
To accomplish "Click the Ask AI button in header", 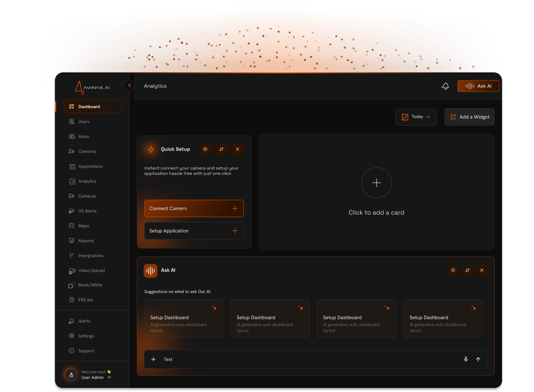I will pyautogui.click(x=478, y=86).
